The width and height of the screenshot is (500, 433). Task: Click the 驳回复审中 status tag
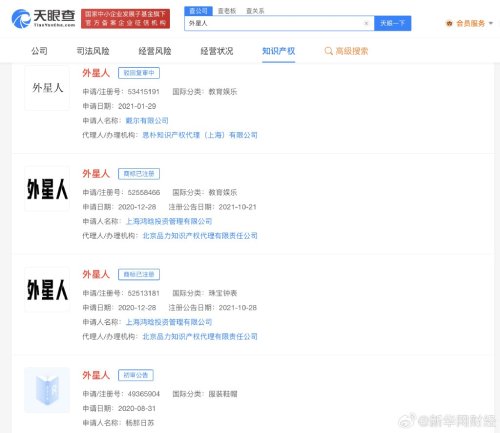click(x=139, y=73)
